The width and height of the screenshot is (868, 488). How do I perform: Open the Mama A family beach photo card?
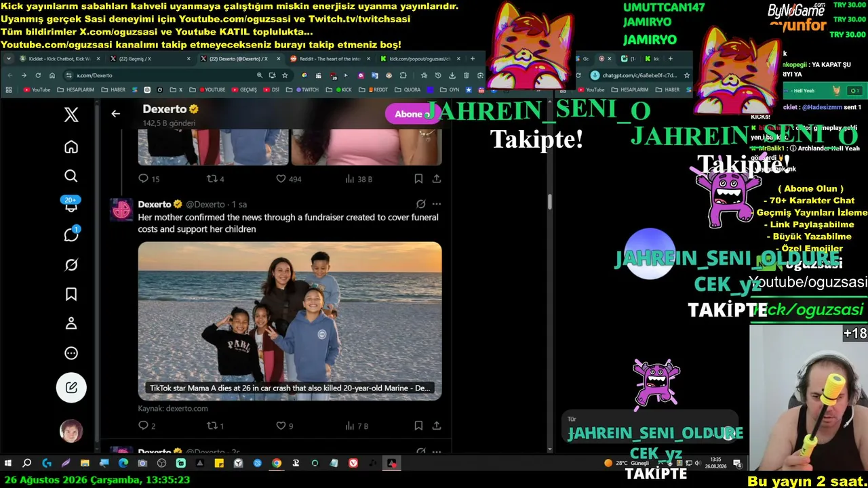[x=290, y=321]
